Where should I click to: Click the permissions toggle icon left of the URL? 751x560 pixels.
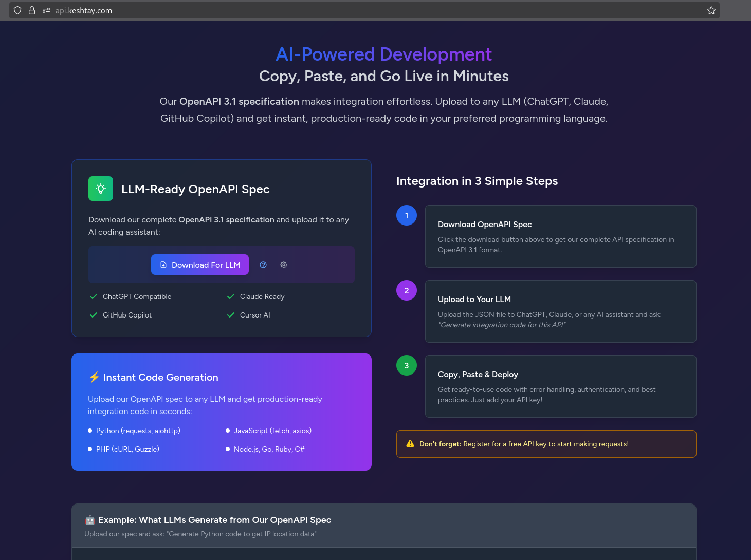pyautogui.click(x=46, y=10)
